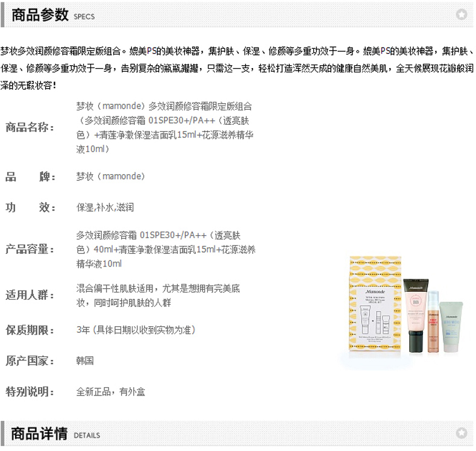Click the brand value 梦妆（mamonde）
Screen dimensions: 476x451
[111, 177]
